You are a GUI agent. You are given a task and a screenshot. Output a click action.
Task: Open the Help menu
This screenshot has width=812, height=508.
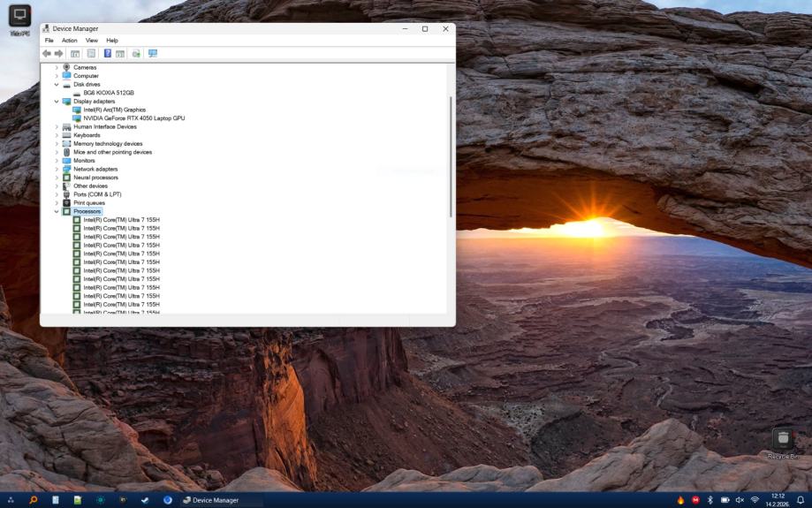pyautogui.click(x=112, y=41)
